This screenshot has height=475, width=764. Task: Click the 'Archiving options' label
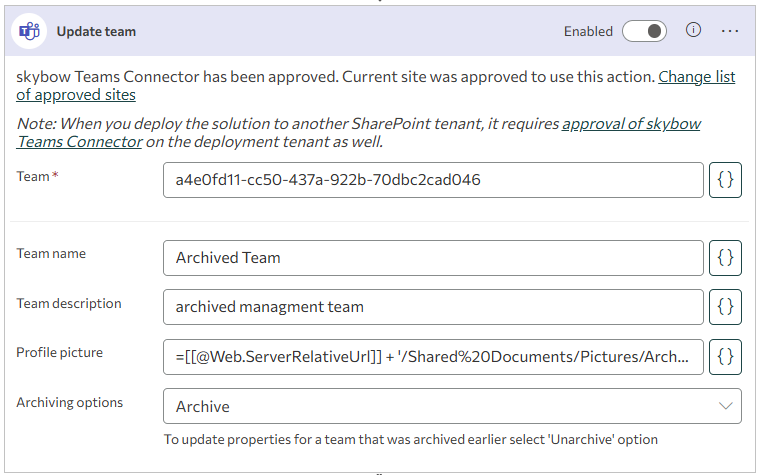(x=69, y=402)
